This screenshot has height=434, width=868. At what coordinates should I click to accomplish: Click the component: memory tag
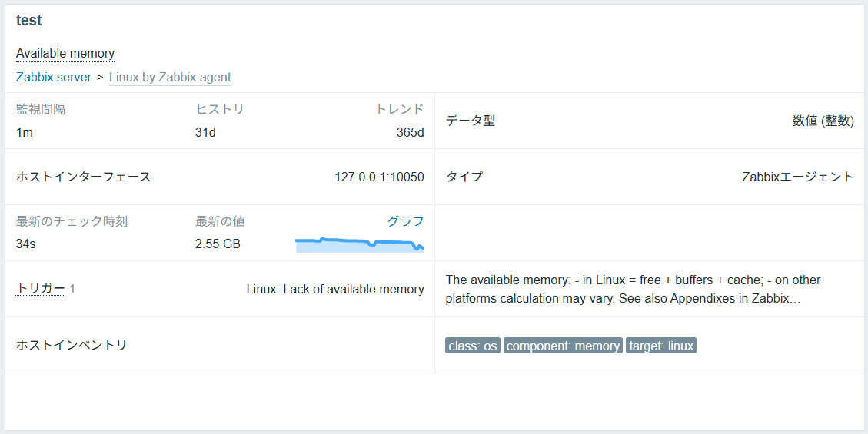click(563, 346)
